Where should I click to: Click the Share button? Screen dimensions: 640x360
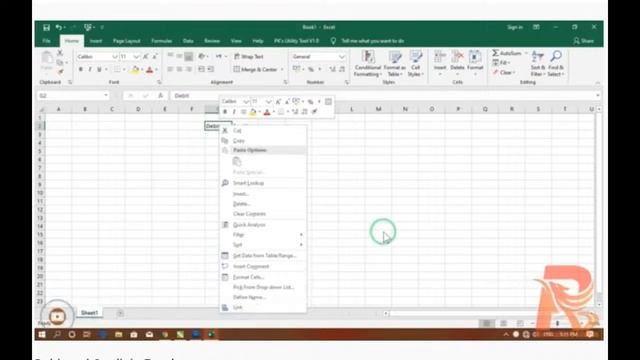(584, 41)
